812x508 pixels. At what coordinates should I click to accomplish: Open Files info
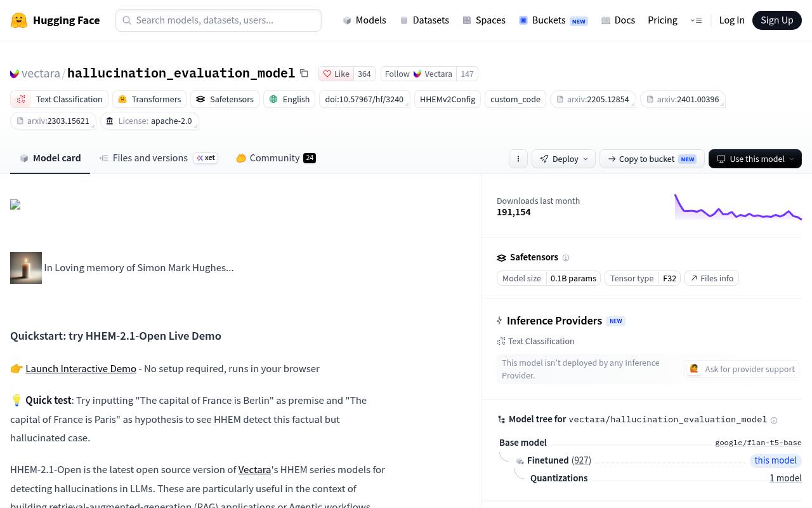[x=712, y=278]
